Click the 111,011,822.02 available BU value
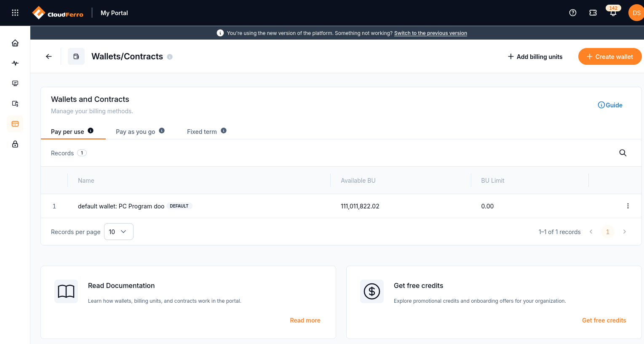Screen dimensions: 644x344 [x=360, y=206]
